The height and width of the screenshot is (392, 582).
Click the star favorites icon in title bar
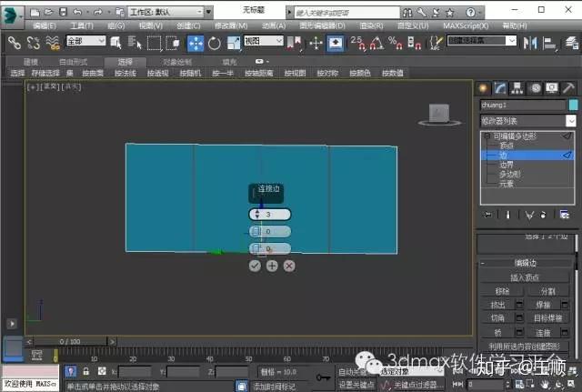point(450,13)
